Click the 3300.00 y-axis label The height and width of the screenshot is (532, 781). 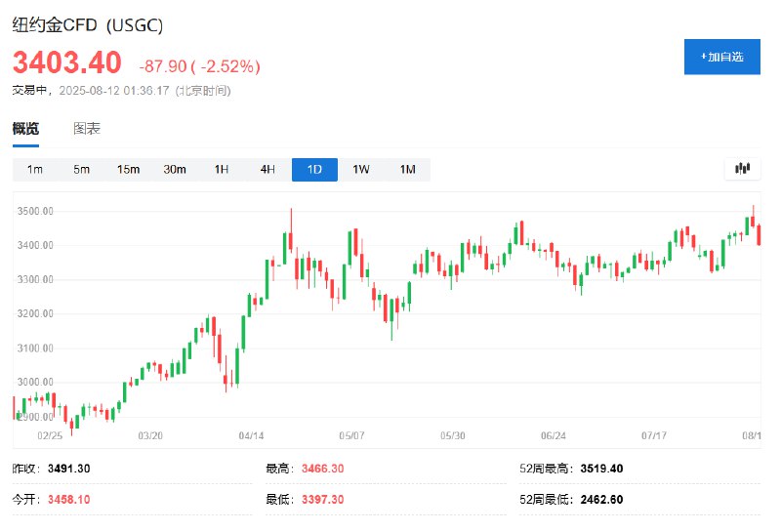(x=35, y=279)
